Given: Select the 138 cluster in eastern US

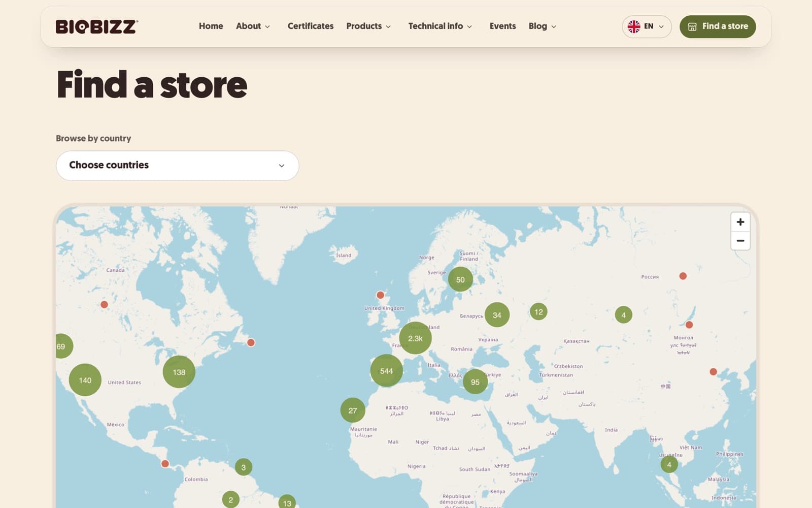Looking at the screenshot, I should pyautogui.click(x=179, y=372).
